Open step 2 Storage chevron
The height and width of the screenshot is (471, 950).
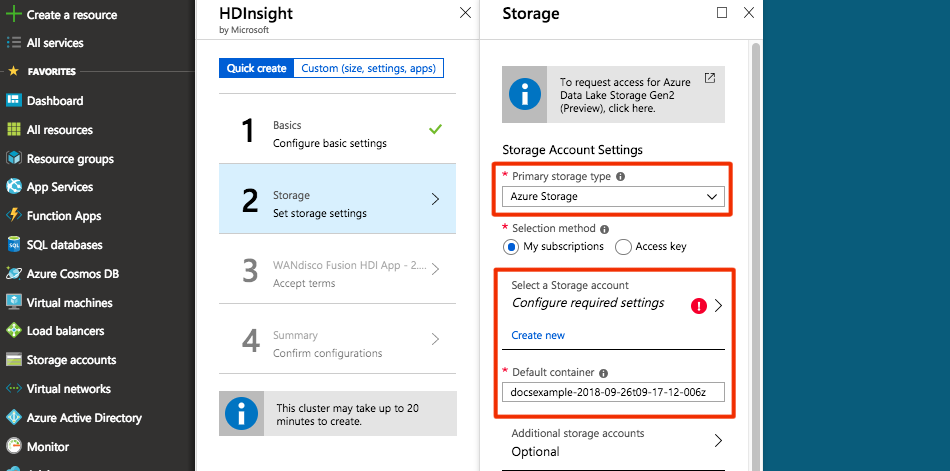(435, 199)
